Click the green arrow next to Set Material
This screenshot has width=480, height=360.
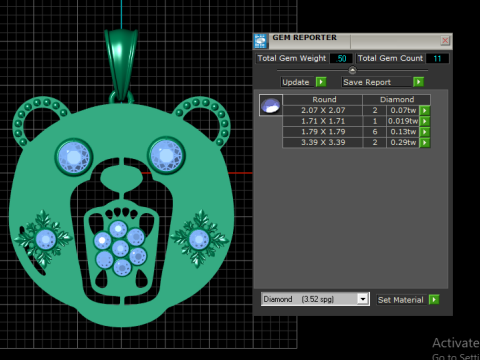point(434,300)
